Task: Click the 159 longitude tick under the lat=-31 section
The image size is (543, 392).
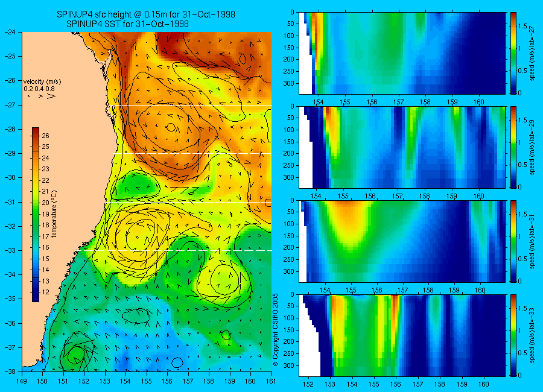Action: (x=454, y=291)
